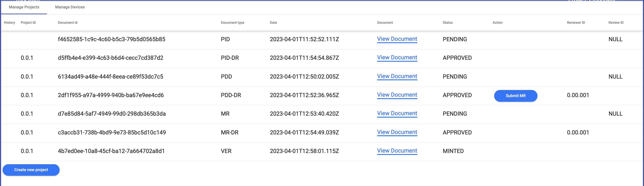This screenshot has height=186, width=644.
Task: Click the History column header
Action: [x=9, y=23]
